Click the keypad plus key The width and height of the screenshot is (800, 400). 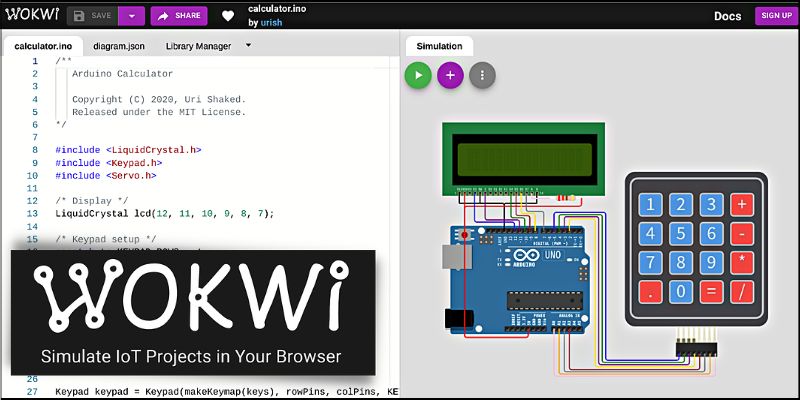pos(742,205)
